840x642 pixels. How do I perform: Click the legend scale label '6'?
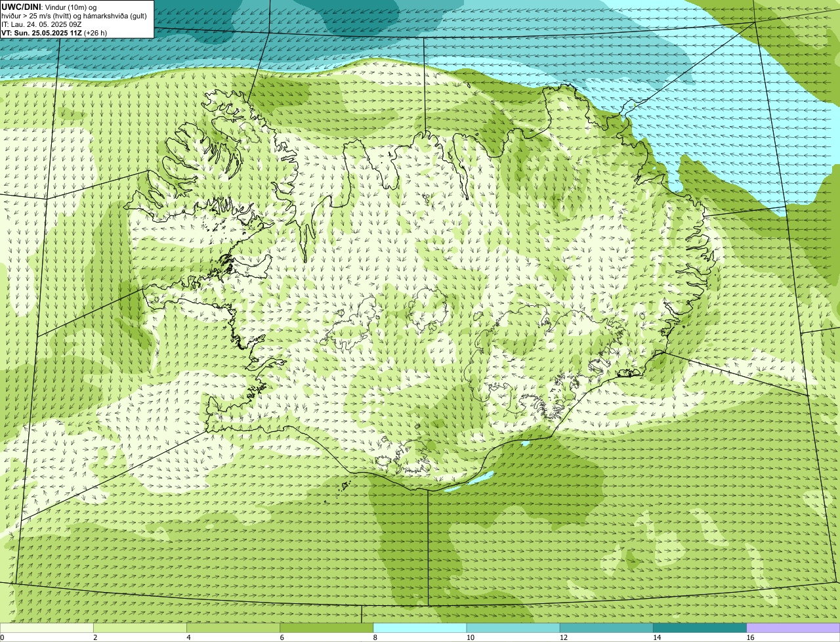point(282,637)
